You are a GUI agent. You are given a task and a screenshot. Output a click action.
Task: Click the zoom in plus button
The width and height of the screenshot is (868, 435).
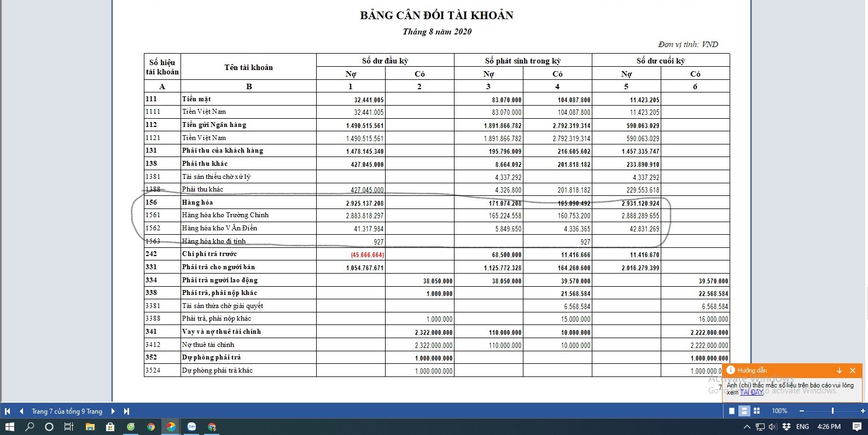pyautogui.click(x=863, y=411)
